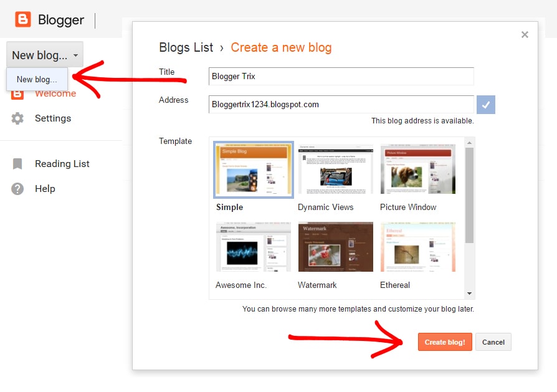Click the template list scroll up arrow
The image size is (557, 392).
(x=469, y=143)
